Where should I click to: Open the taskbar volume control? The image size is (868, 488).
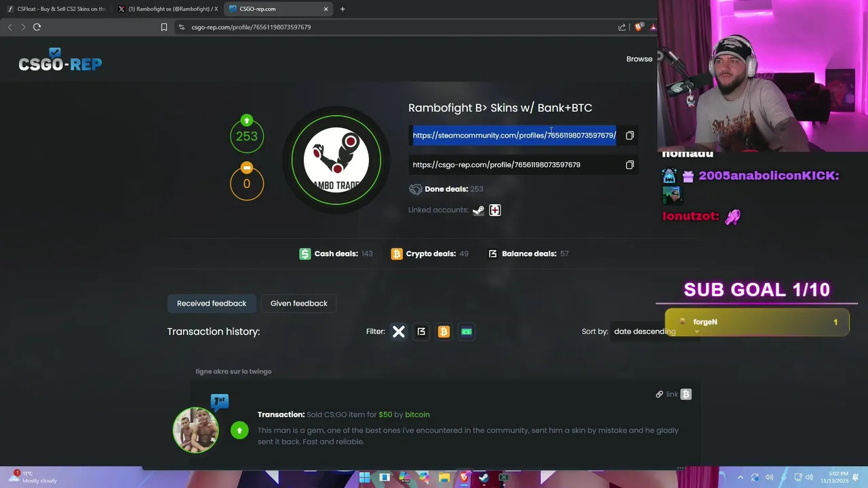809,478
